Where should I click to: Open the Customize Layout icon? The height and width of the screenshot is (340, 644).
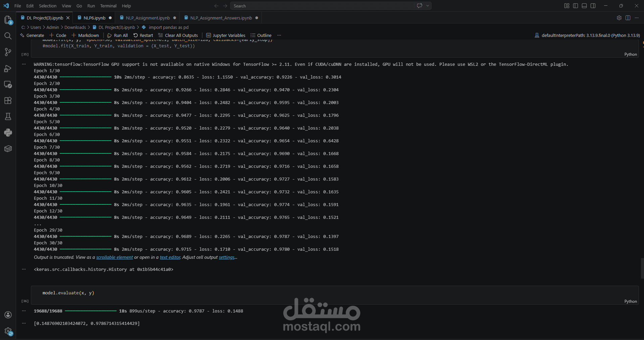pyautogui.click(x=567, y=6)
